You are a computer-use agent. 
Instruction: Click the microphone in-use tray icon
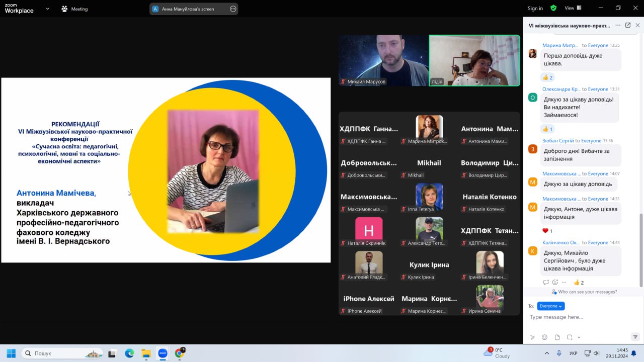(559, 353)
